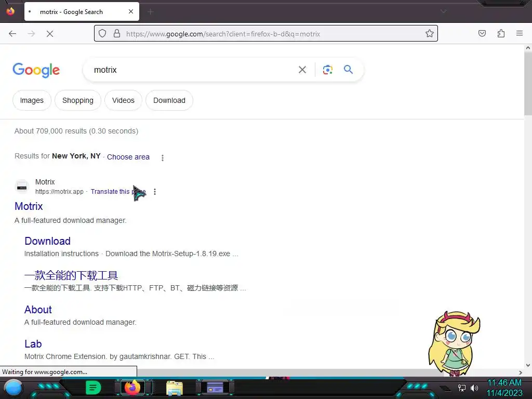532x399 pixels.
Task: Switch to Firefox in the taskbar
Action: tap(132, 388)
